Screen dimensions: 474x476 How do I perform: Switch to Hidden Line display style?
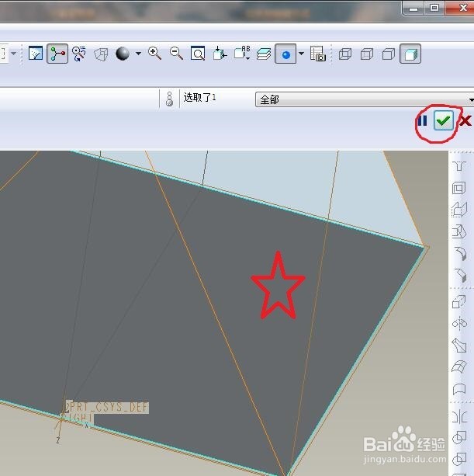click(x=367, y=54)
